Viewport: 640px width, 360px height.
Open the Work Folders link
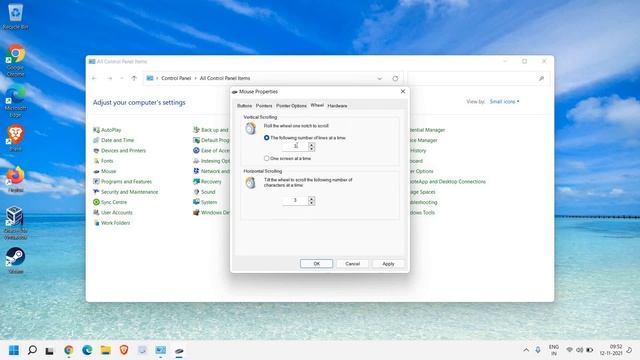coord(116,223)
